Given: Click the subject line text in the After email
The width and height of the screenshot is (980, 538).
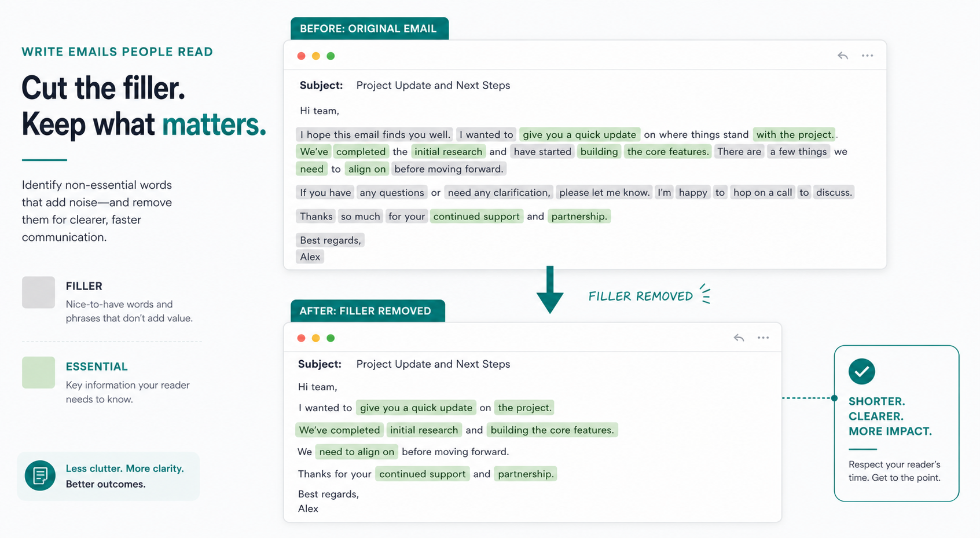Looking at the screenshot, I should click(433, 364).
